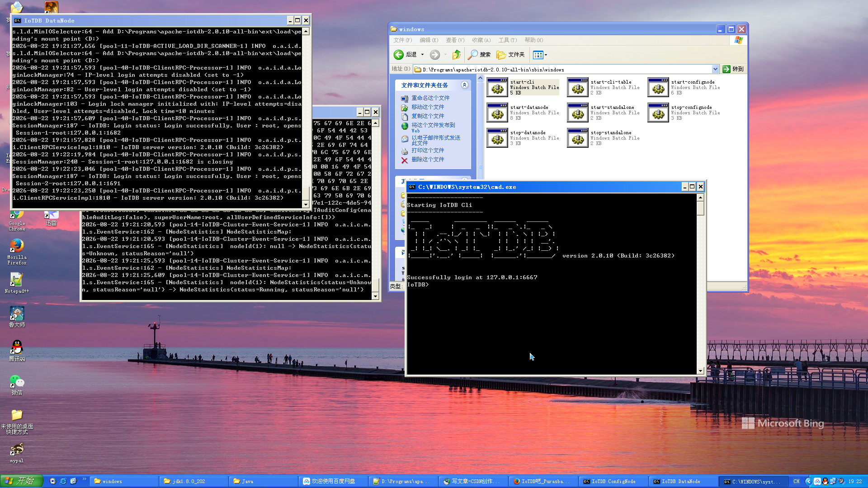This screenshot has height=488, width=868.
Task: Show hidden system tray icons arrow
Action: (x=809, y=481)
